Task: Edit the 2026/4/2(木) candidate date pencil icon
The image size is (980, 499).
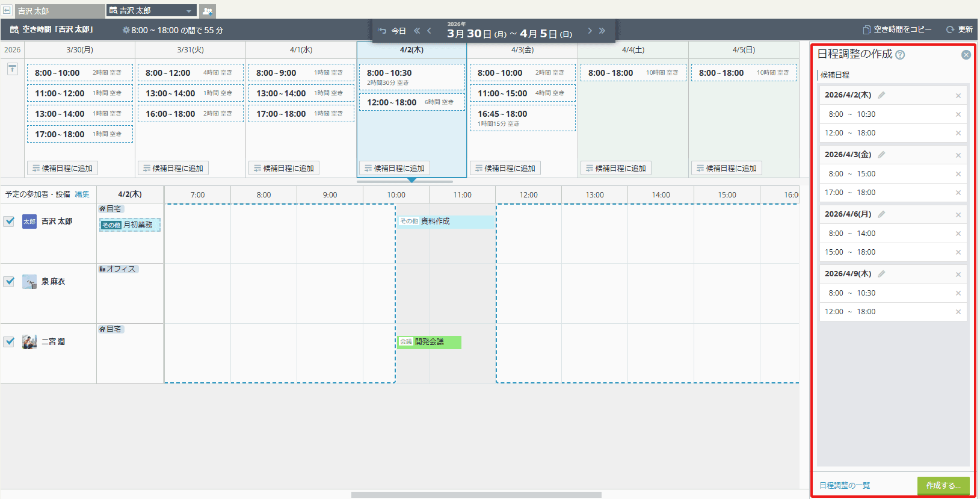Action: click(x=881, y=95)
